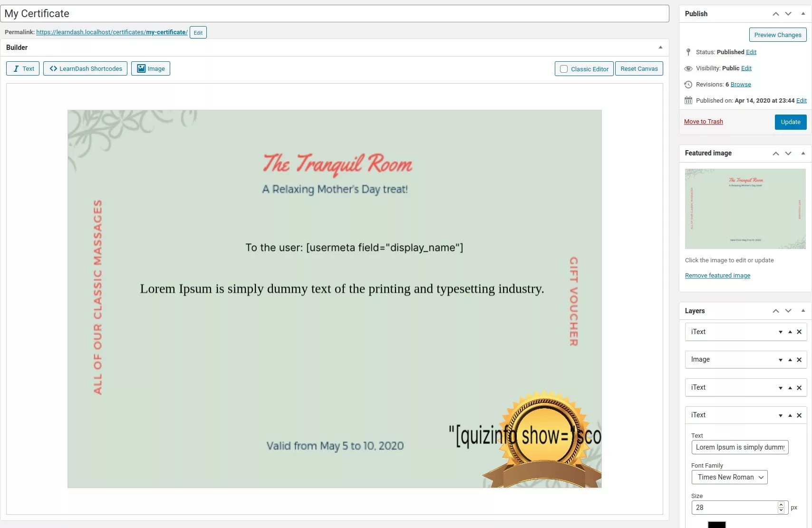Move Publish panel down using chevron icon
Viewport: 812px width, 528px height.
click(788, 14)
